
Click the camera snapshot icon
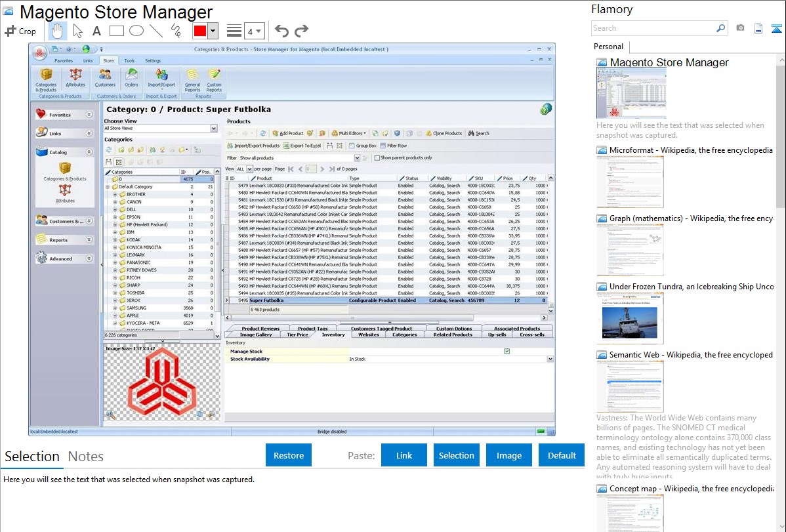pyautogui.click(x=740, y=28)
